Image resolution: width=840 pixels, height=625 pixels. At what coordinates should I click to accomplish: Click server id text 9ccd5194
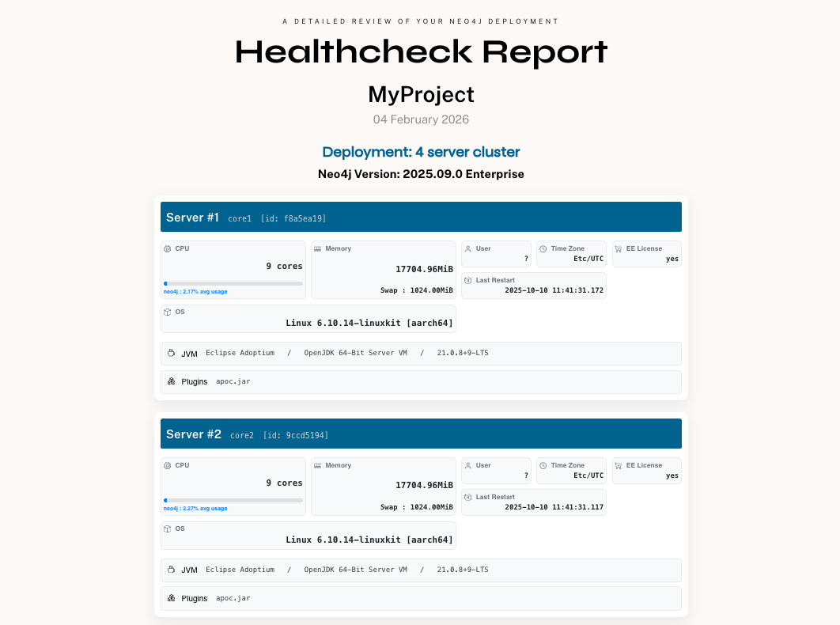click(x=306, y=435)
